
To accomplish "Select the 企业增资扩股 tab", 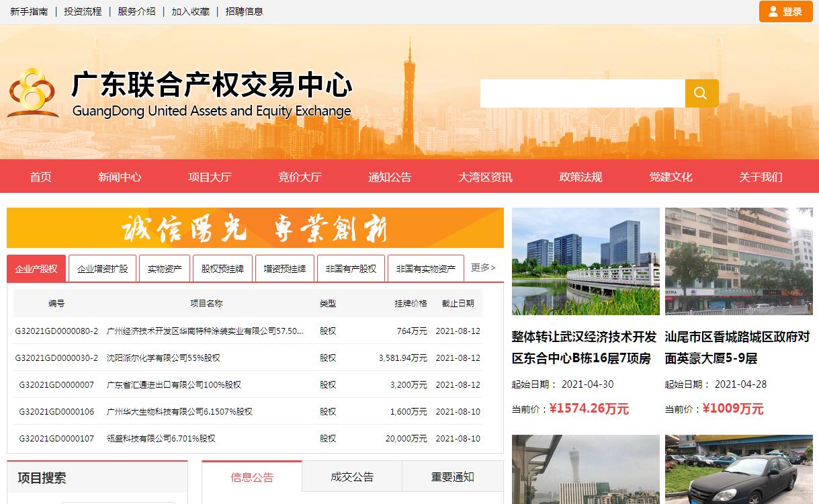I will tap(102, 269).
